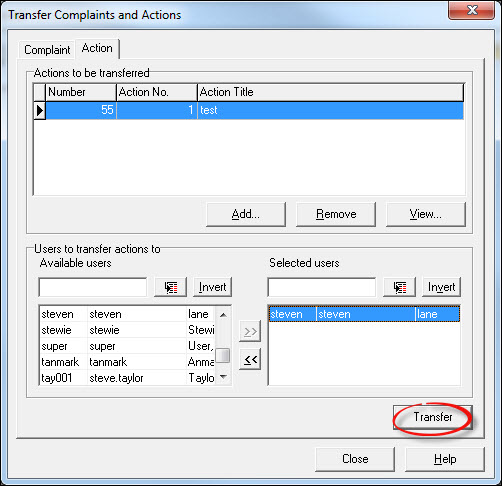Switch to the Complaint tab

[47, 50]
